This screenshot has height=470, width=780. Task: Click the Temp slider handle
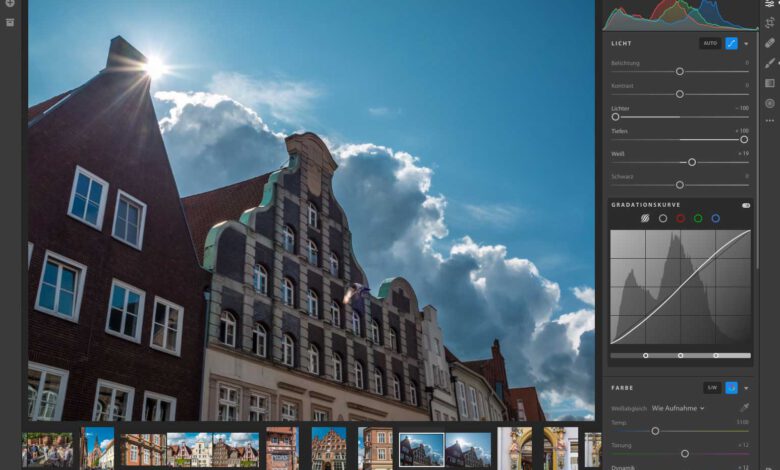(x=655, y=431)
